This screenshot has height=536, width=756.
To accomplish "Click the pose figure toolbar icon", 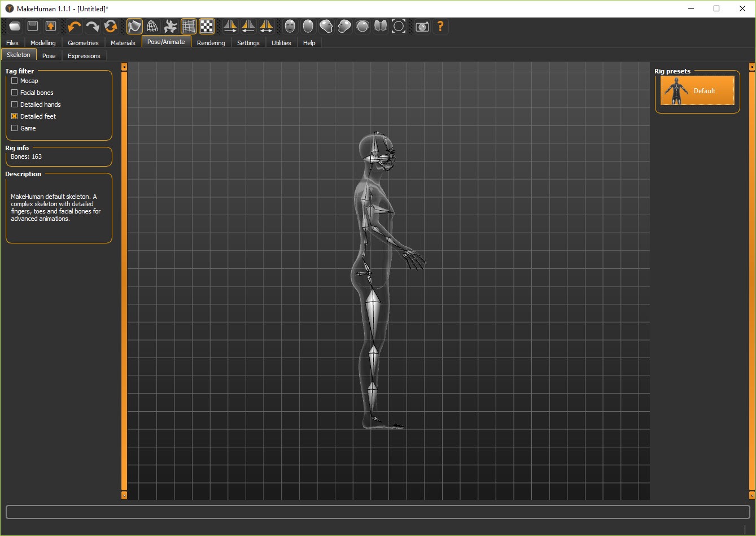I will [x=171, y=26].
